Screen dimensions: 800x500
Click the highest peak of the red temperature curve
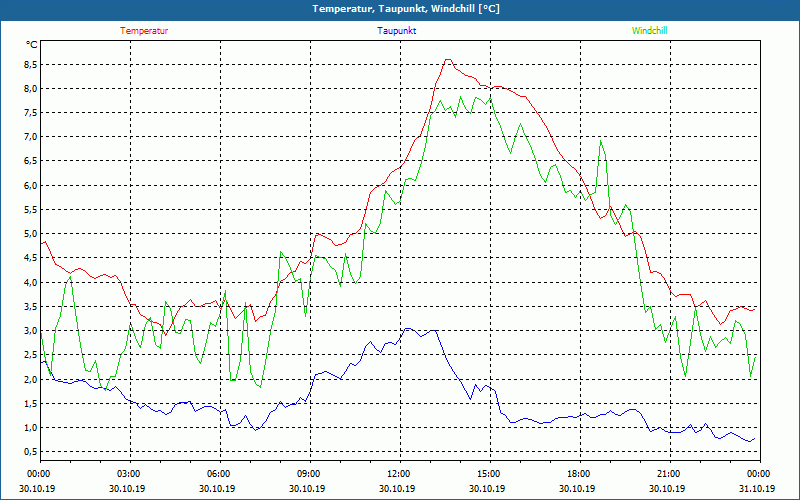click(447, 60)
